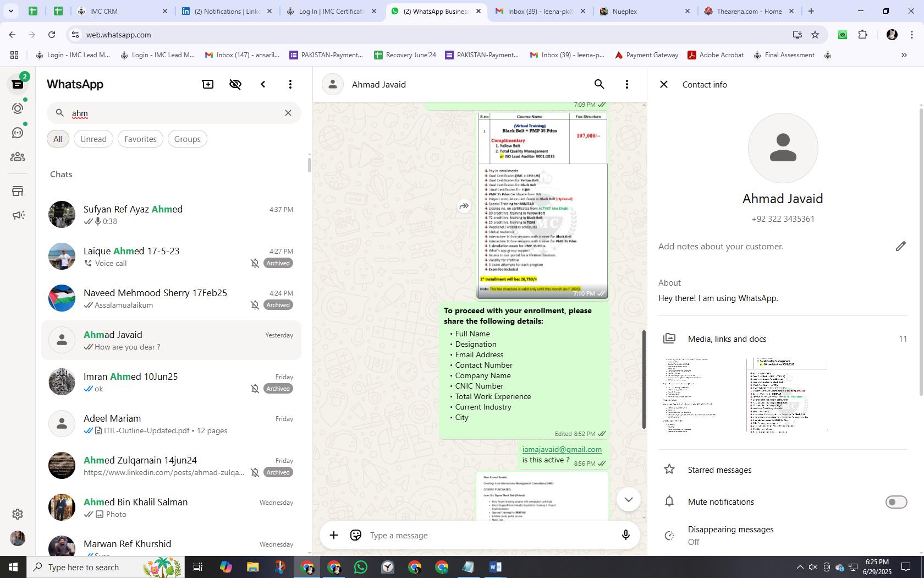
Task: Open business tools storefront icon in sidebar
Action: pyautogui.click(x=18, y=191)
